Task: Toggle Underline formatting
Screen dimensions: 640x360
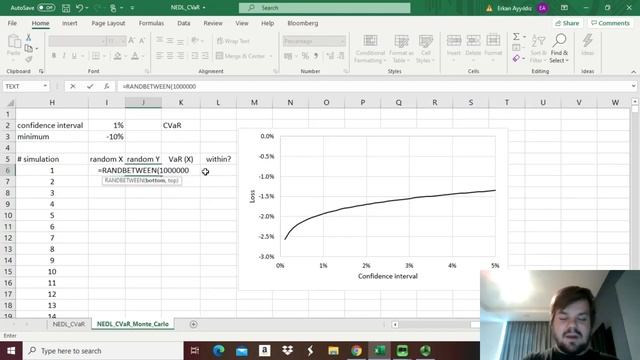Action: pyautogui.click(x=74, y=56)
